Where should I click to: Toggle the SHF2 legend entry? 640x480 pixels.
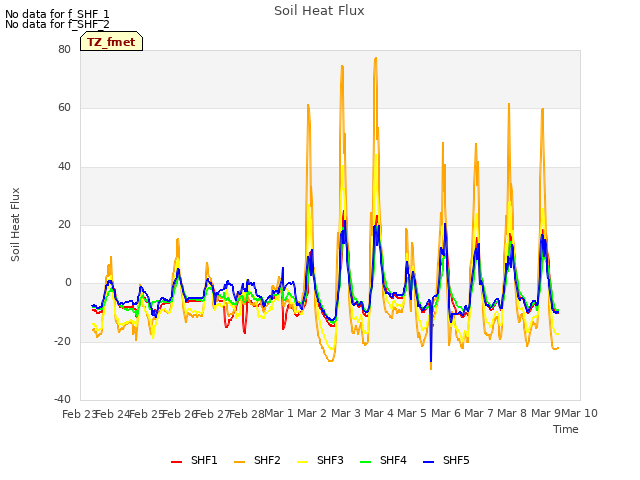257,460
